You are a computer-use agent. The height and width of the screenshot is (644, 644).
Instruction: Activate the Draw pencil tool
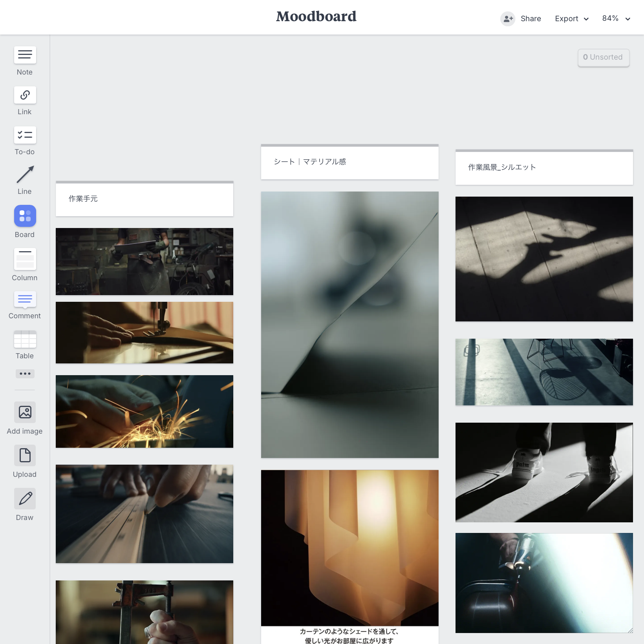[x=25, y=498]
